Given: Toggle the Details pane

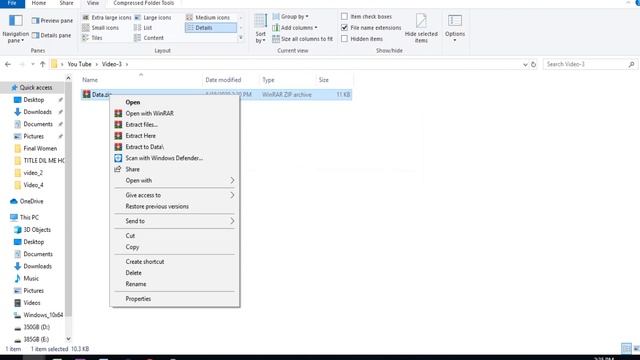Looking at the screenshot, I should click(51, 36).
